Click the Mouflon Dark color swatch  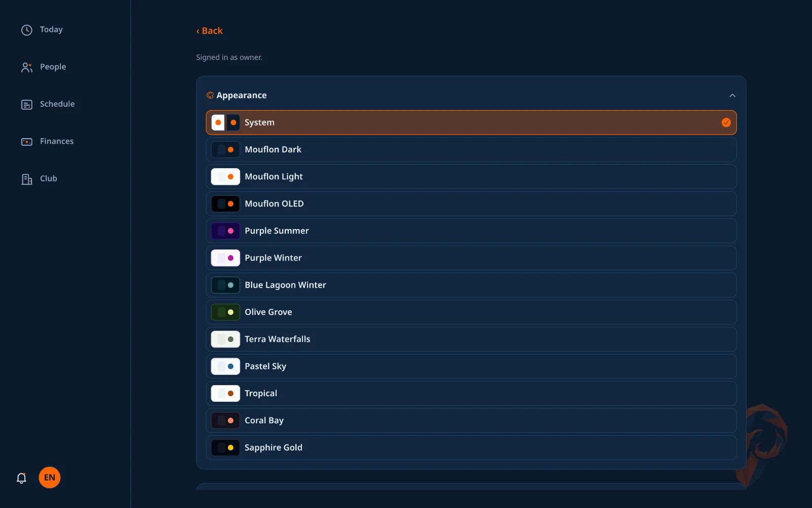tap(225, 149)
